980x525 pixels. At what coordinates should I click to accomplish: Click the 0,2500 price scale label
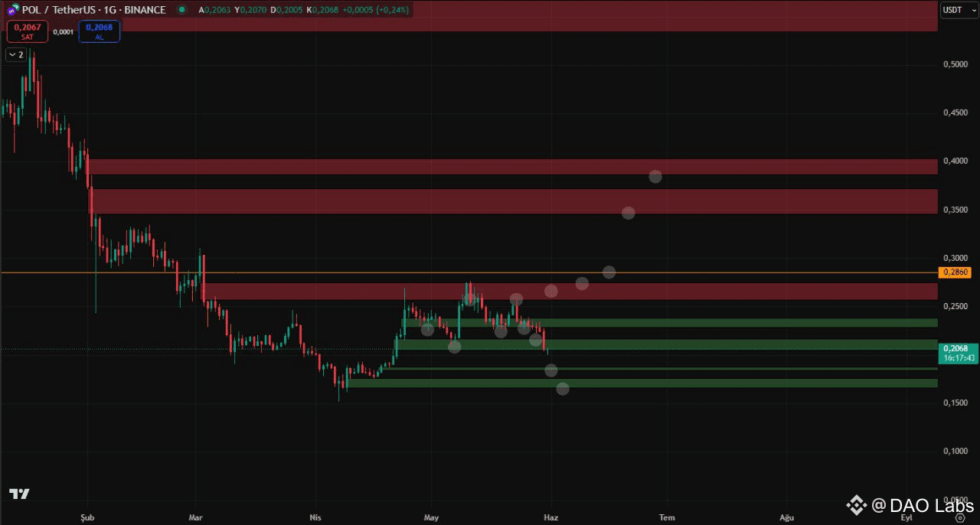[955, 306]
